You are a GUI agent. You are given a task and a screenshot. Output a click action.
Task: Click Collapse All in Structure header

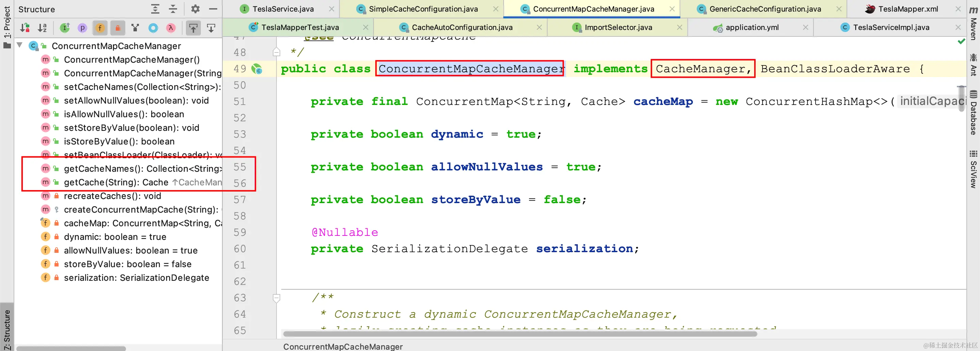coord(173,9)
